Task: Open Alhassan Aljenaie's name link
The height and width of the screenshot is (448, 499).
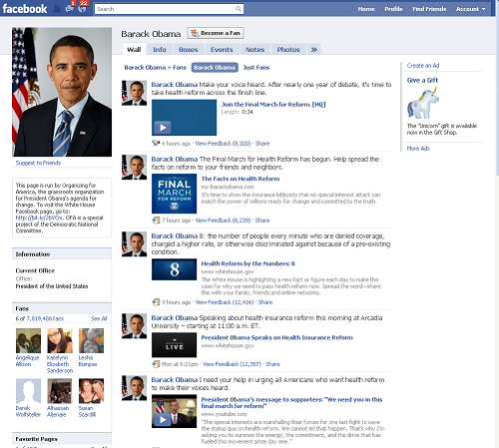Action: click(x=58, y=411)
